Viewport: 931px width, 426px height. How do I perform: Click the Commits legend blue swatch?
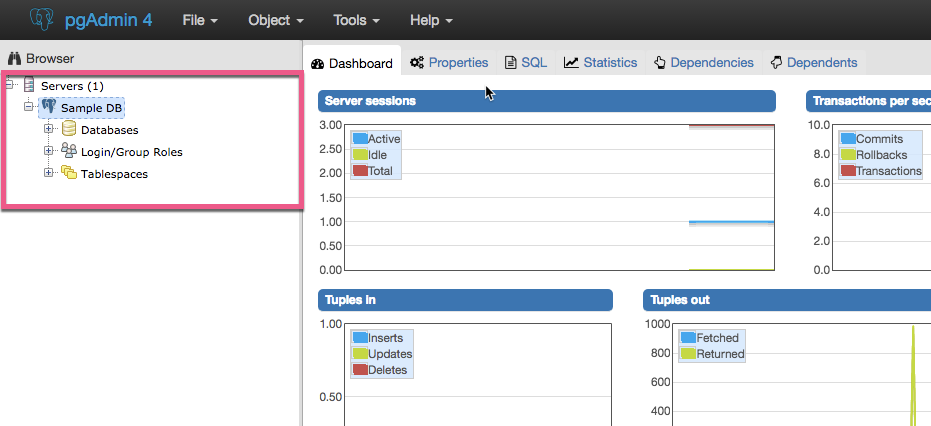[848, 138]
